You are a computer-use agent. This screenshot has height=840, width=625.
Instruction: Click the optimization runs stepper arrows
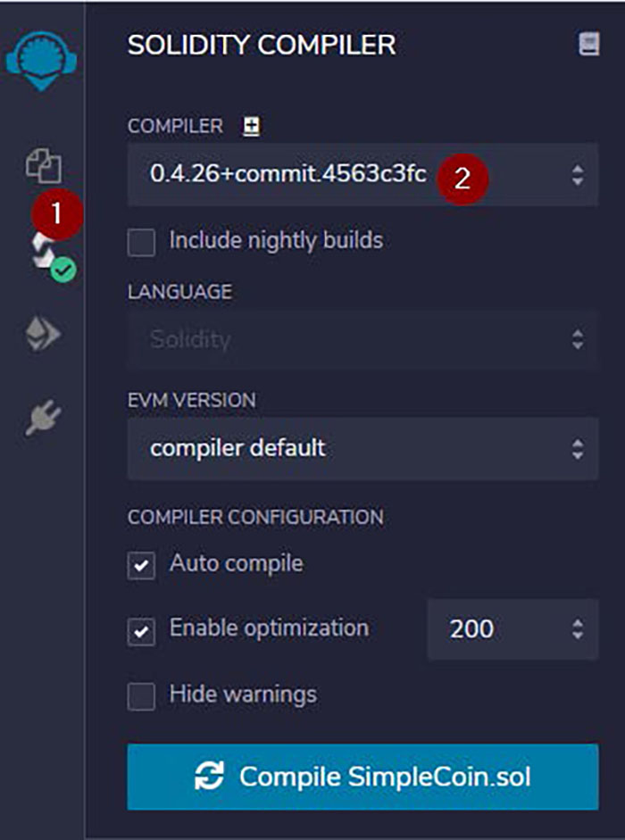(578, 629)
